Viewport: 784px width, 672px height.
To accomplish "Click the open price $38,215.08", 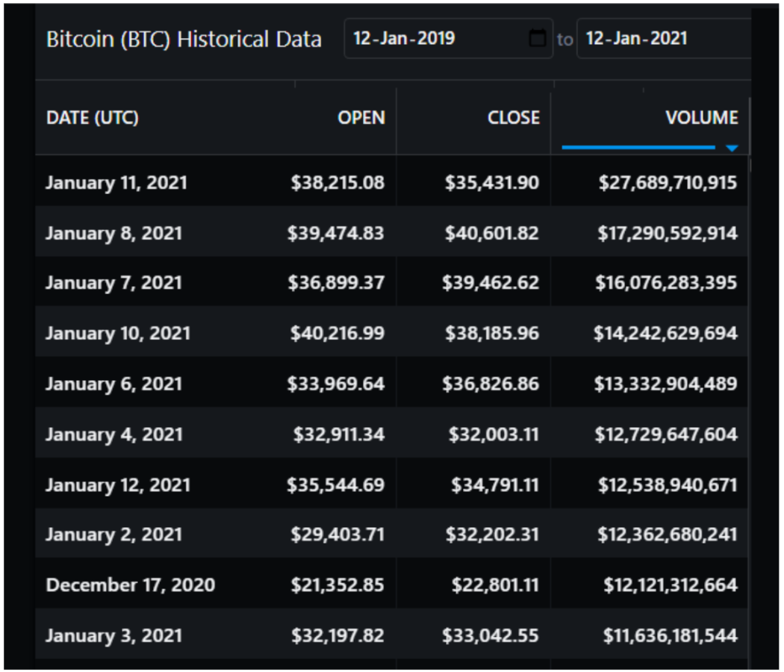I will coord(338,182).
